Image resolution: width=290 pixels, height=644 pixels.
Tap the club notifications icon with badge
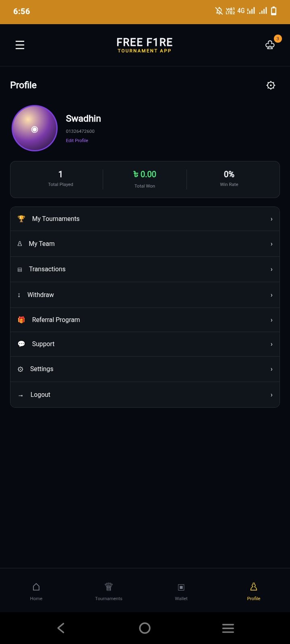tap(270, 45)
